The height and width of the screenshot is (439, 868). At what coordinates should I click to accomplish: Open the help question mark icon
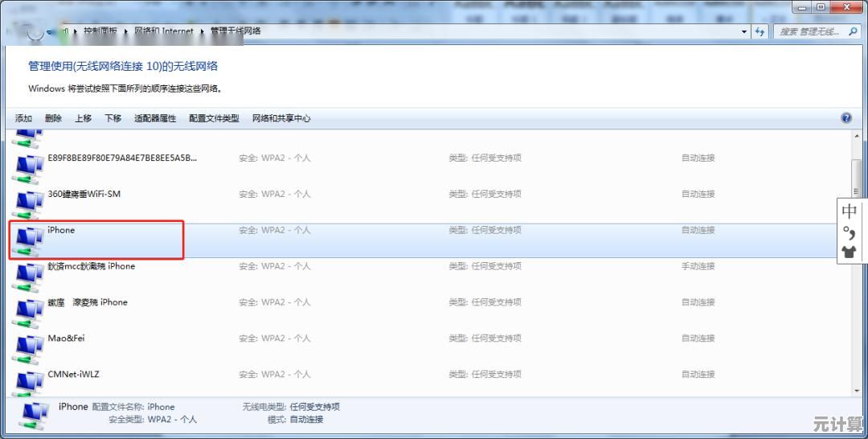846,118
